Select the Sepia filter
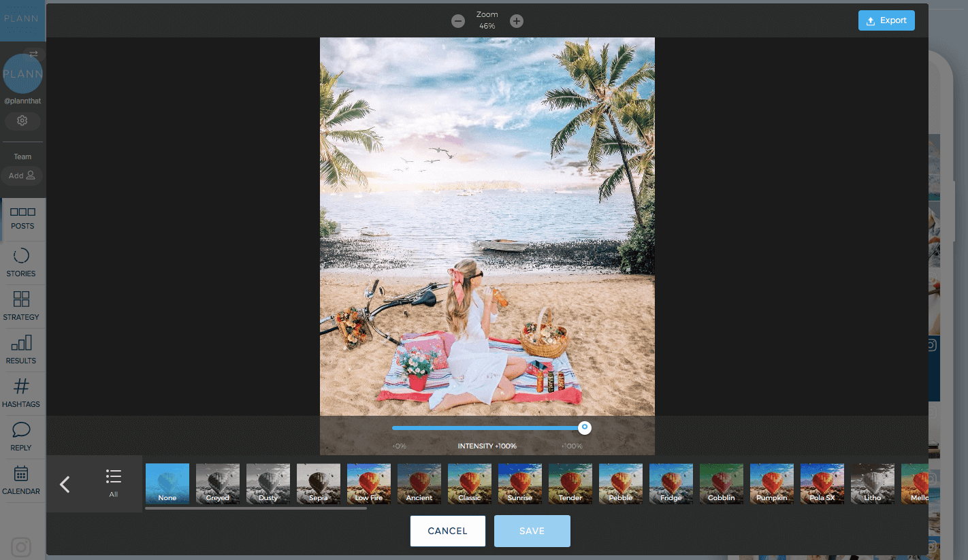Image resolution: width=968 pixels, height=560 pixels. click(x=318, y=484)
